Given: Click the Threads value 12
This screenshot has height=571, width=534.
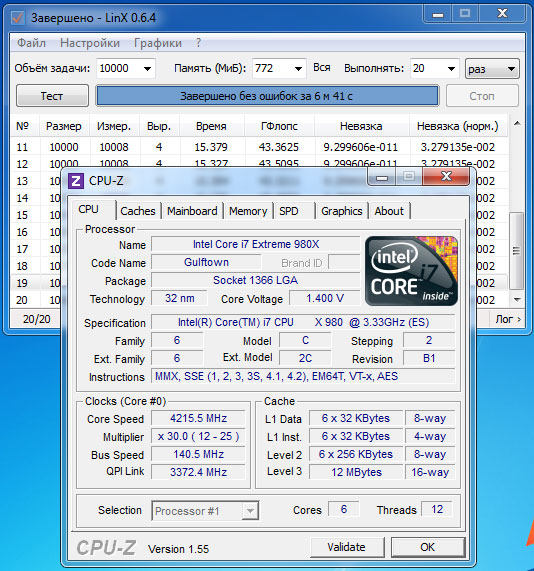Looking at the screenshot, I should point(437,509).
